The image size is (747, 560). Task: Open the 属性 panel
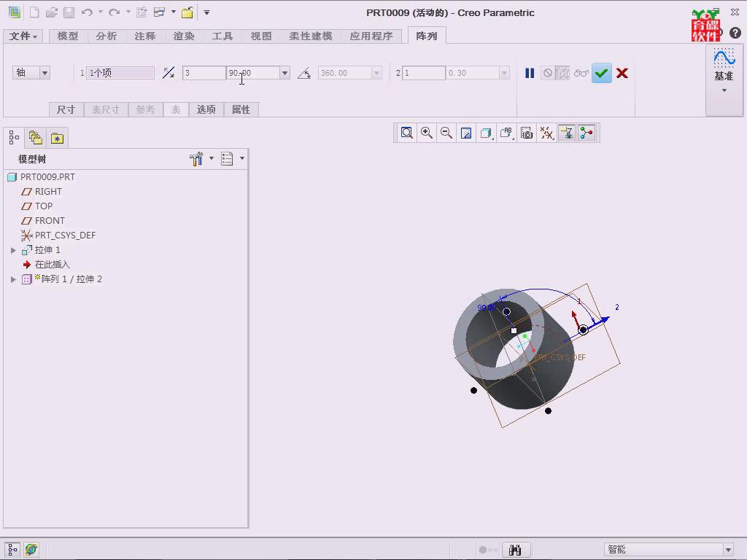click(241, 109)
